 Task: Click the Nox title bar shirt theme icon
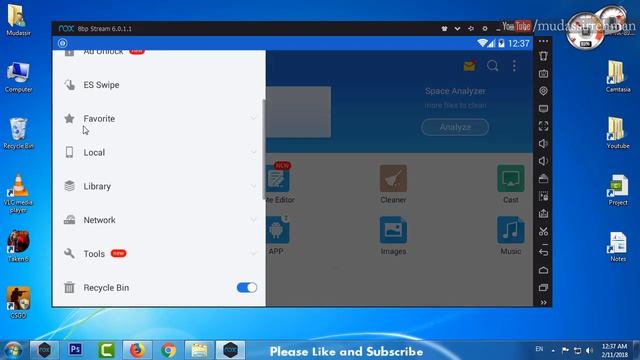tap(444, 29)
